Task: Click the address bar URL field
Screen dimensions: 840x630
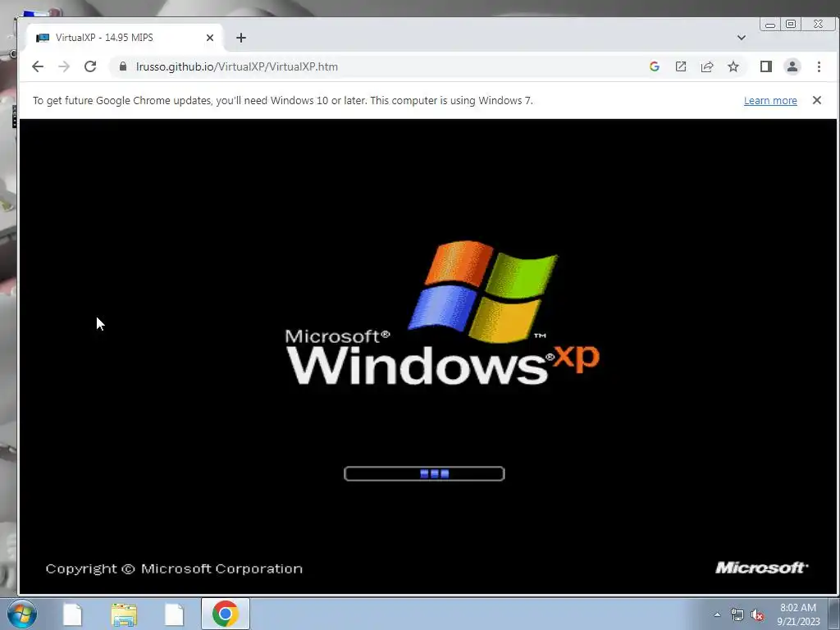Action: 375,66
